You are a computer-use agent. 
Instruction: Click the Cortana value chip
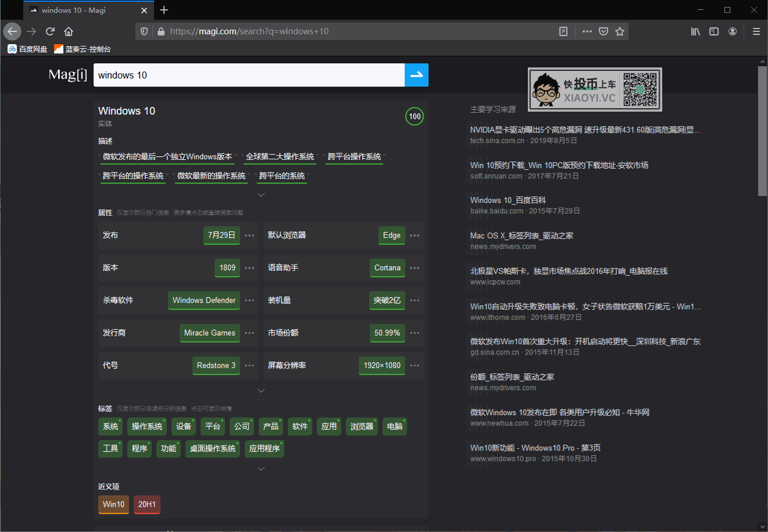(x=387, y=267)
